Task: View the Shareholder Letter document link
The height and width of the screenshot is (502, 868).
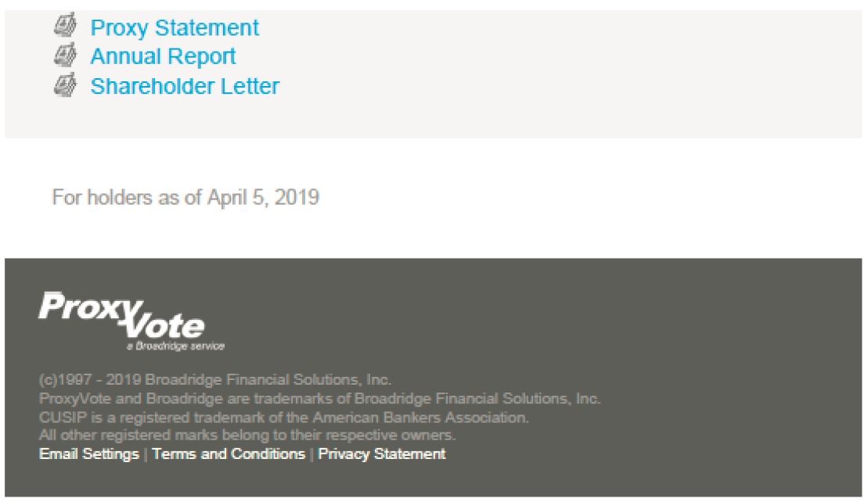Action: [185, 86]
